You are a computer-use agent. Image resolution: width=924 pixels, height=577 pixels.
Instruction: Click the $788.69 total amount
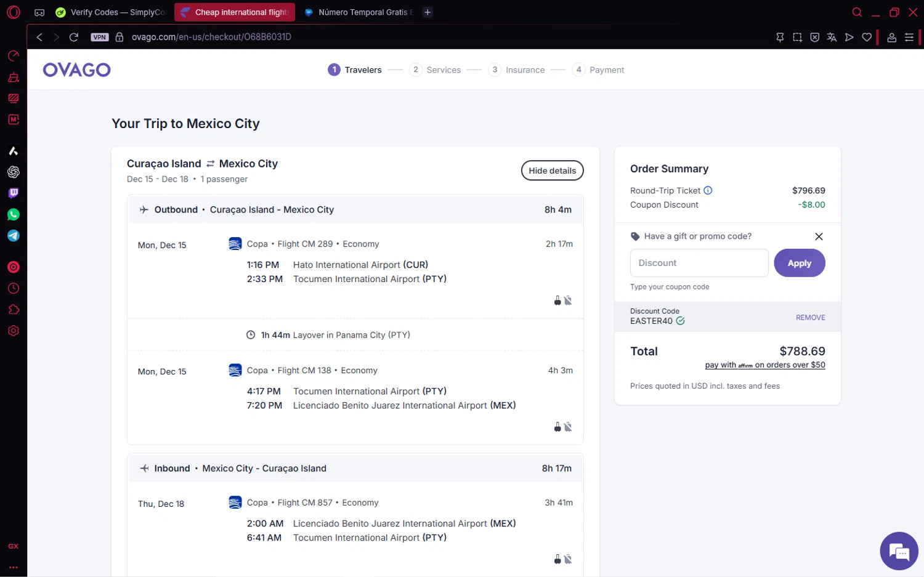[802, 351]
